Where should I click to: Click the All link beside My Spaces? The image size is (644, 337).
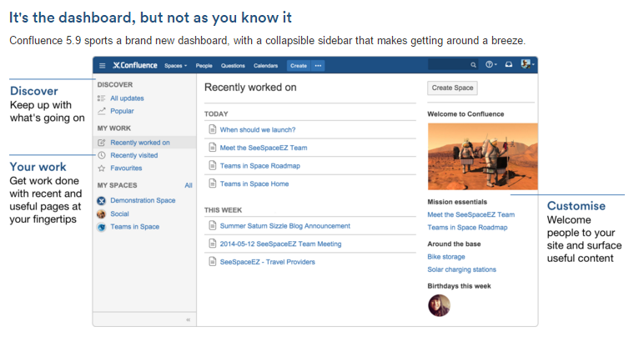pyautogui.click(x=188, y=185)
